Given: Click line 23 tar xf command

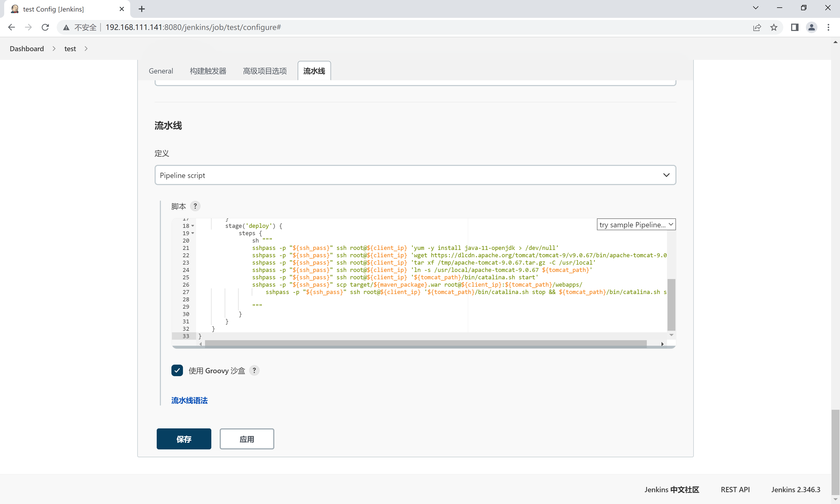Looking at the screenshot, I should click(x=424, y=262).
